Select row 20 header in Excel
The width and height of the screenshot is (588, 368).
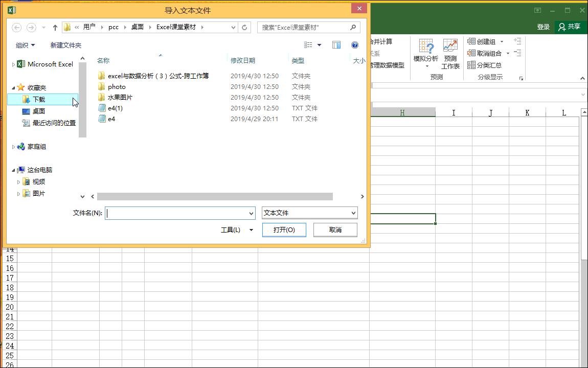click(x=10, y=307)
